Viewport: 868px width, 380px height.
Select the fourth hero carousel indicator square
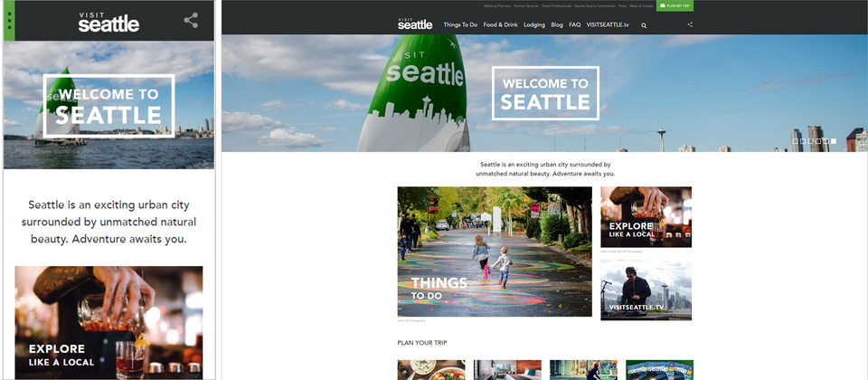818,141
